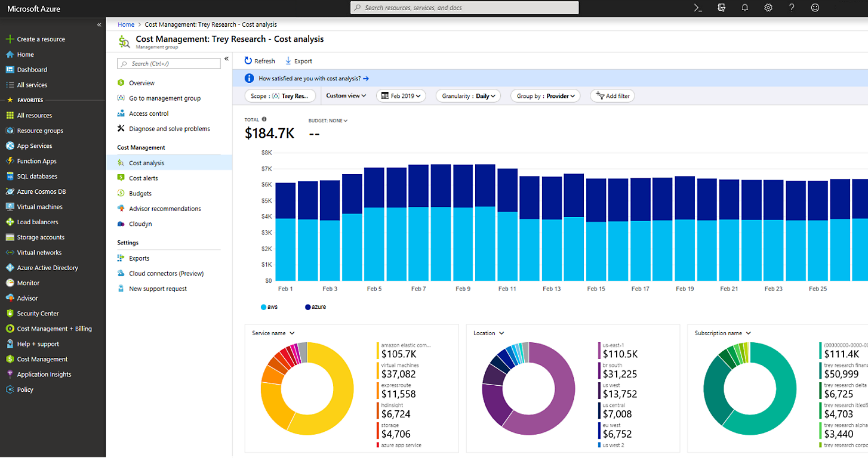Image resolution: width=868 pixels, height=458 pixels.
Task: Click the feedback smiley icon
Action: coord(815,8)
